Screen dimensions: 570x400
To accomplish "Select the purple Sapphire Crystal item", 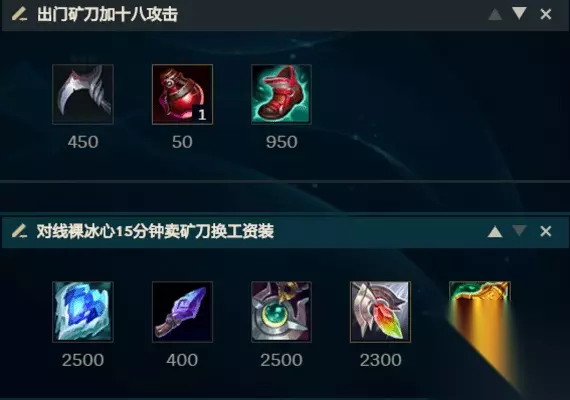I will point(182,312).
